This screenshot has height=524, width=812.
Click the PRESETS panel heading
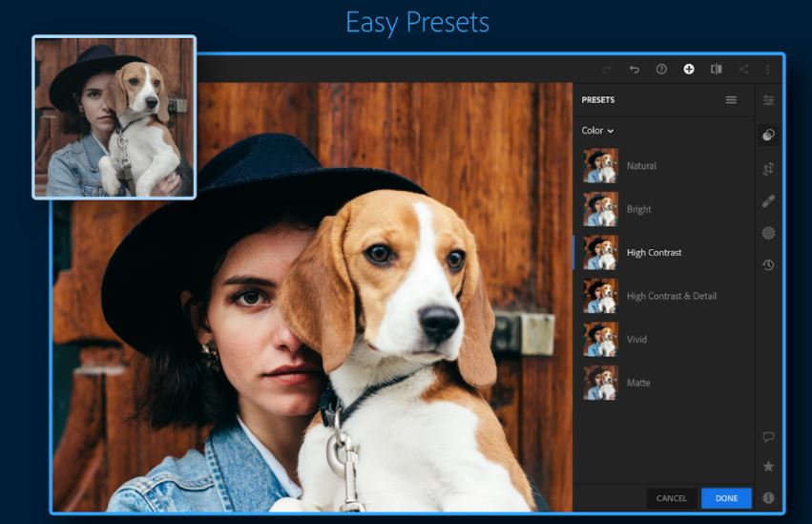[x=597, y=100]
